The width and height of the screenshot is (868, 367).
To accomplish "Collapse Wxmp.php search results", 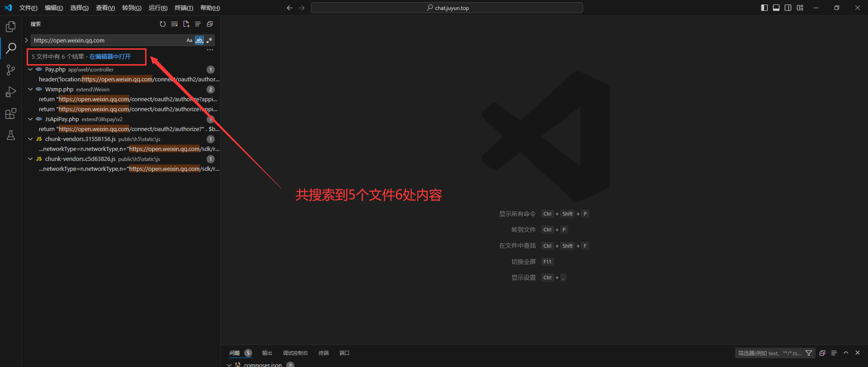I will pos(30,89).
